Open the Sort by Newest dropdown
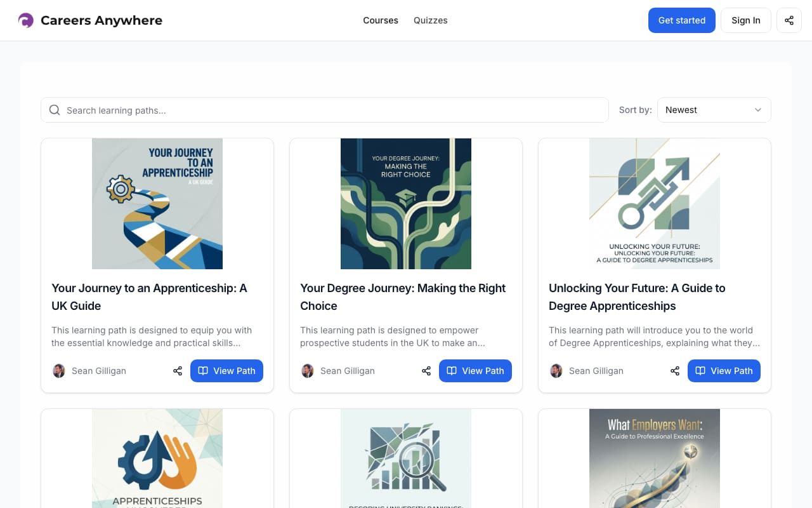The height and width of the screenshot is (508, 812). click(x=714, y=110)
